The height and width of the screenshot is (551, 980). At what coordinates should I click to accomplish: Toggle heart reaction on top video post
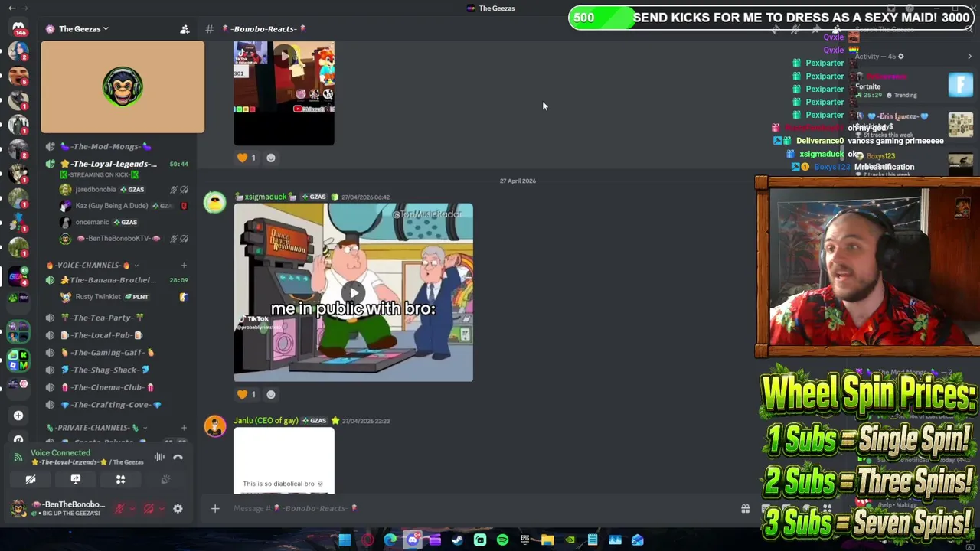click(247, 158)
